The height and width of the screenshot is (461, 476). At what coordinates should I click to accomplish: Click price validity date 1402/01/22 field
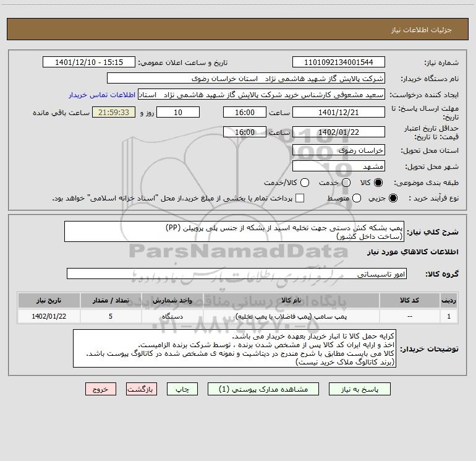339,132
